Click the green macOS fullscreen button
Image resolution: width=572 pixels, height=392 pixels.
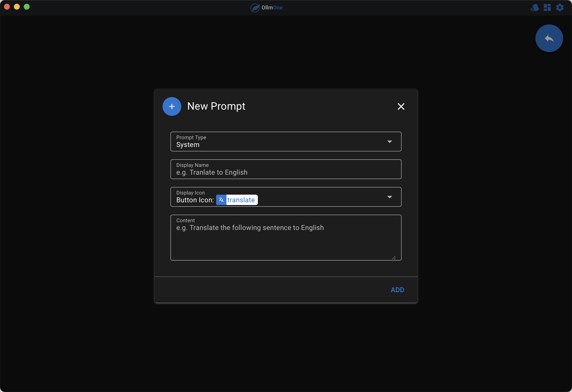pos(27,7)
